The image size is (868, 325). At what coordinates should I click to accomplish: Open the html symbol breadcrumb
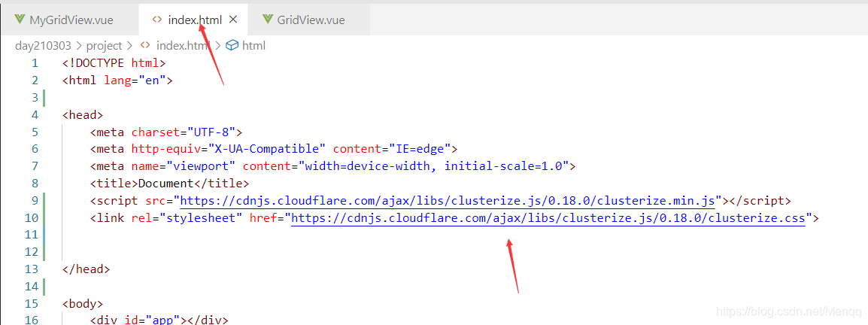tap(253, 45)
